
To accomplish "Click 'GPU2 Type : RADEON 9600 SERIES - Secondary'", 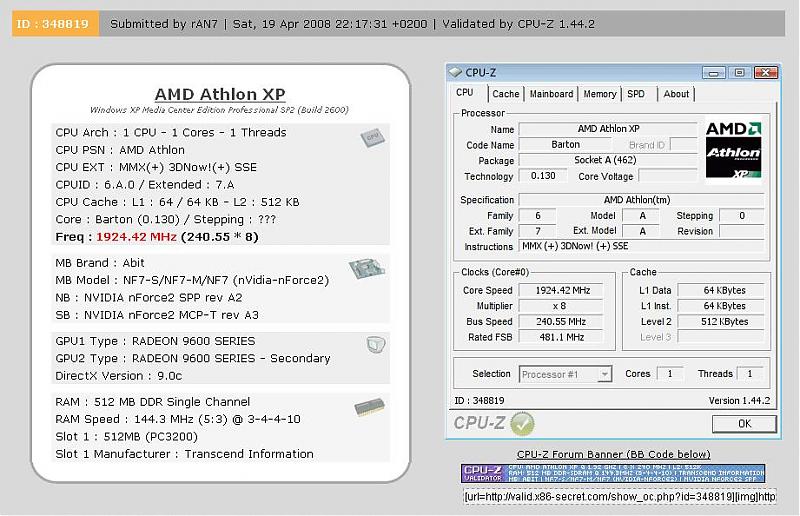I will click(x=193, y=358).
